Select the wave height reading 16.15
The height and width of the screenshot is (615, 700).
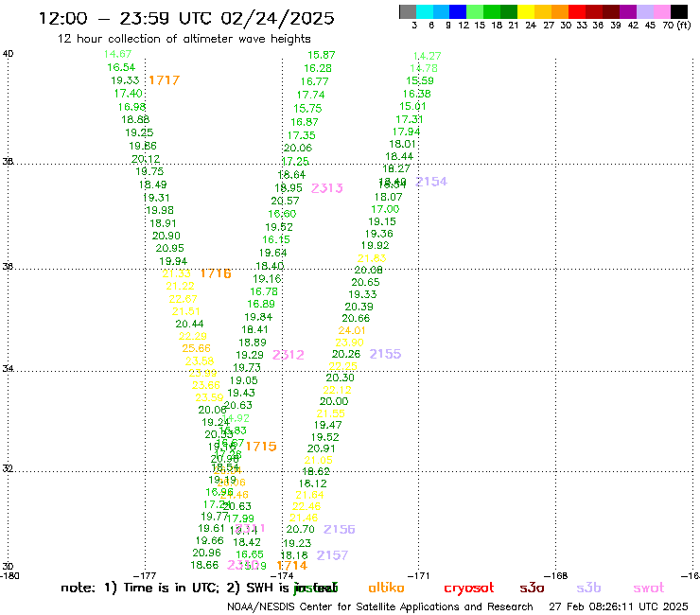[276, 239]
